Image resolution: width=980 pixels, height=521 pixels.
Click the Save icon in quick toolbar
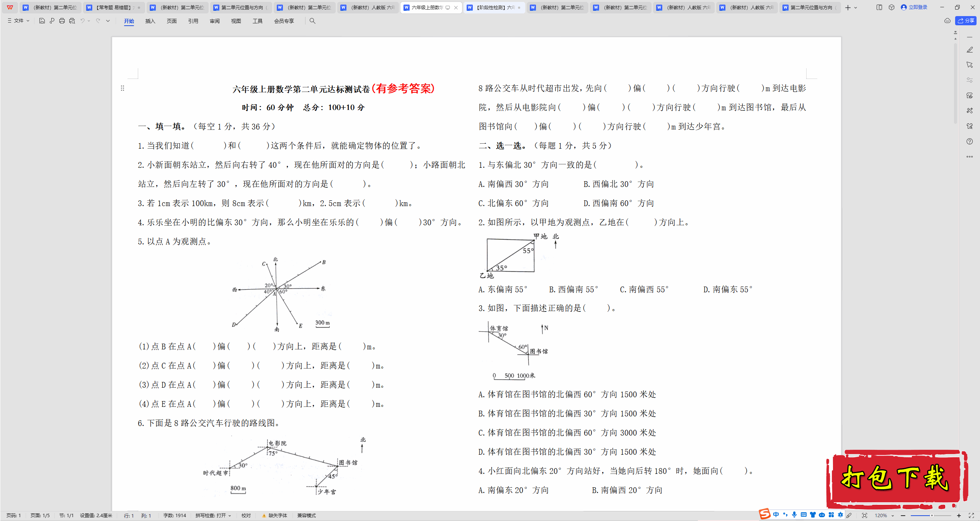[x=42, y=21]
